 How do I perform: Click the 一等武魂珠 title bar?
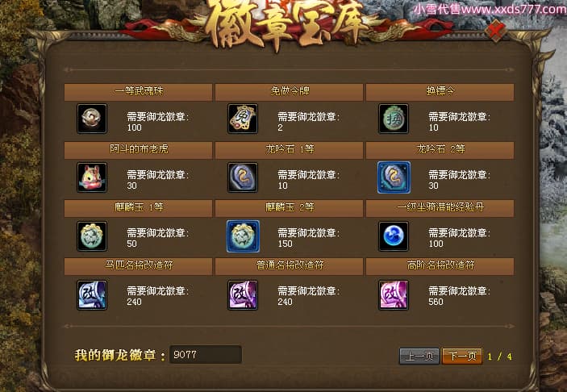138,92
